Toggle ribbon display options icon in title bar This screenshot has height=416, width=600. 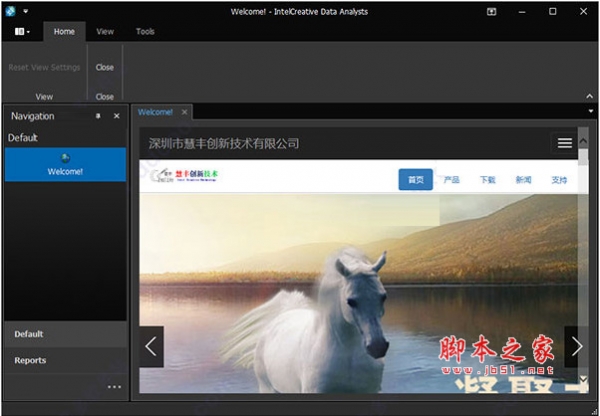491,11
